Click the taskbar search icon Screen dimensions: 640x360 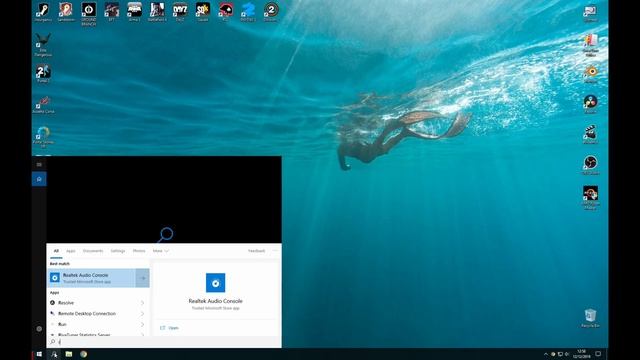[54, 354]
